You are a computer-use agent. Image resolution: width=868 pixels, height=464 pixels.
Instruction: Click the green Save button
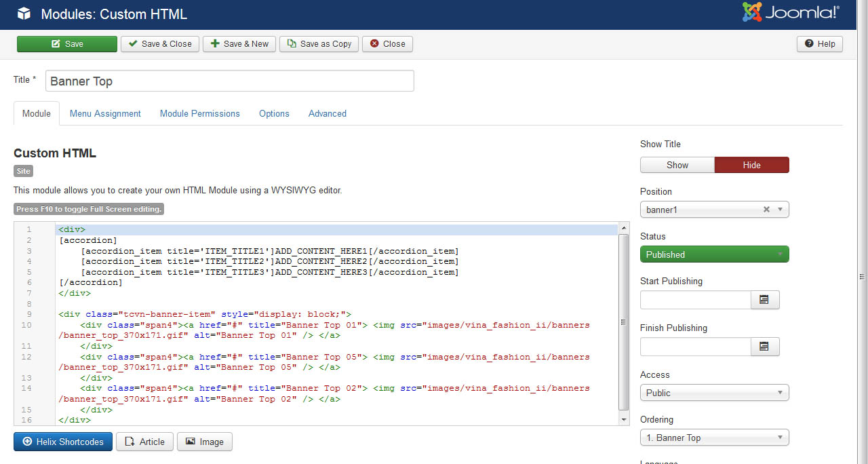point(67,44)
